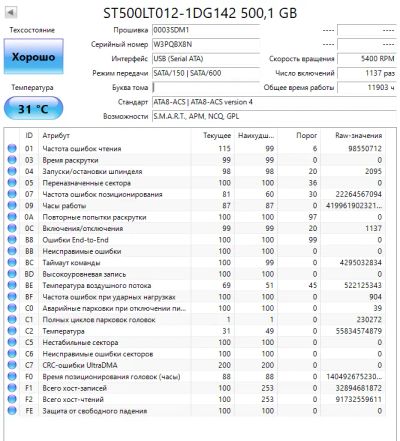Click the Возможности field S.M.A.R.T., APM, NCQ, GPL

pos(274,116)
